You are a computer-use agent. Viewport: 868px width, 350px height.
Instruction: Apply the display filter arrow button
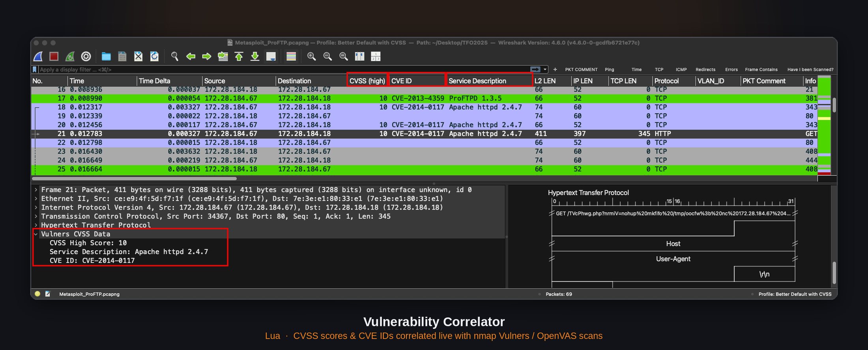tap(535, 69)
